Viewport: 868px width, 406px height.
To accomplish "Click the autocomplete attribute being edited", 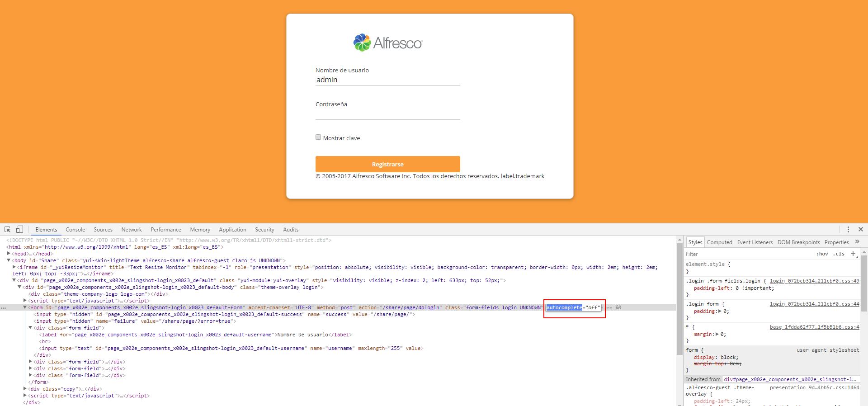I will (573, 307).
